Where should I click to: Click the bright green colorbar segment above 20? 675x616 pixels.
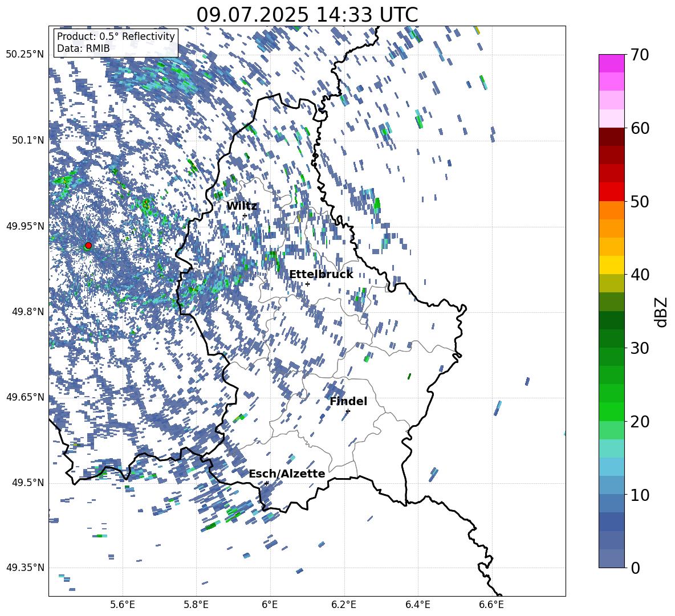click(612, 411)
